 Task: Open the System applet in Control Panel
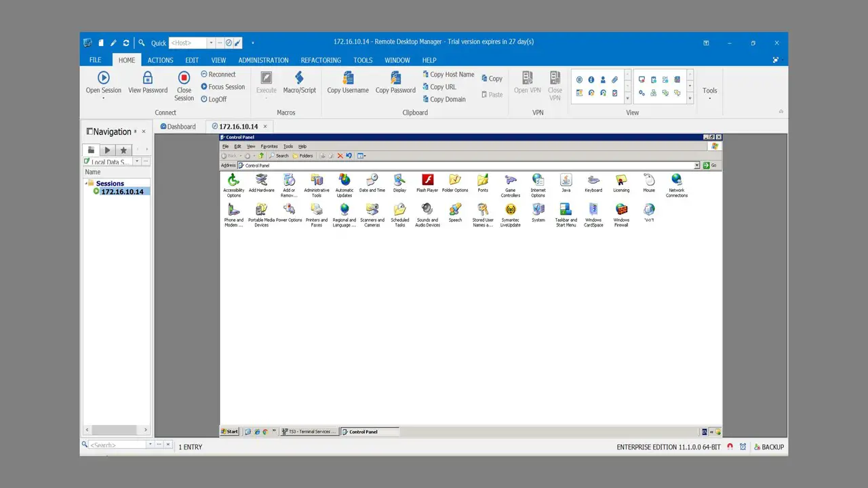point(538,213)
